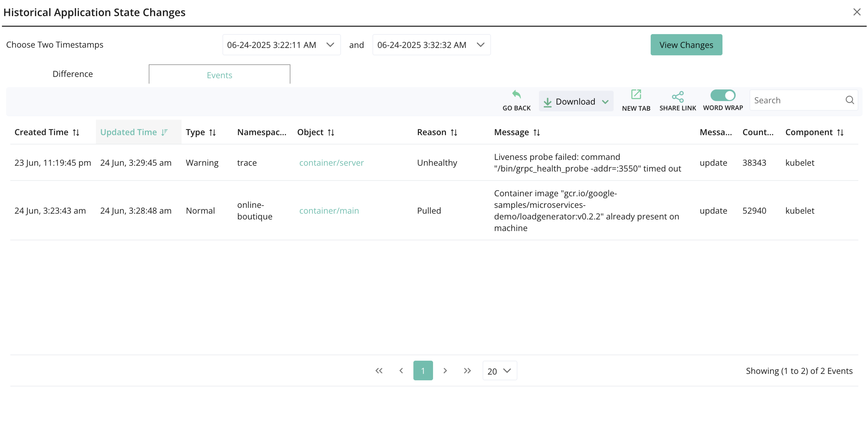This screenshot has width=868, height=426.
Task: Click created time '24 Jun, 3:23:43 am'
Action: [x=50, y=210]
